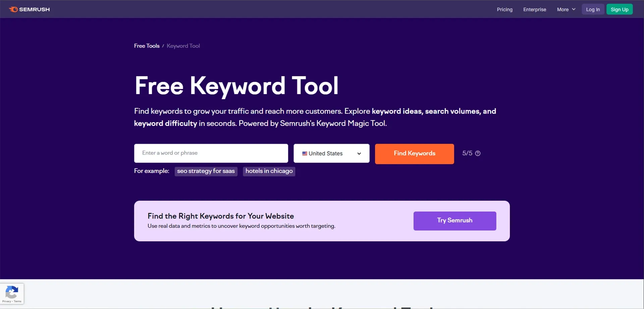
Task: Select the 'hotels in chicago' example
Action: [x=269, y=171]
